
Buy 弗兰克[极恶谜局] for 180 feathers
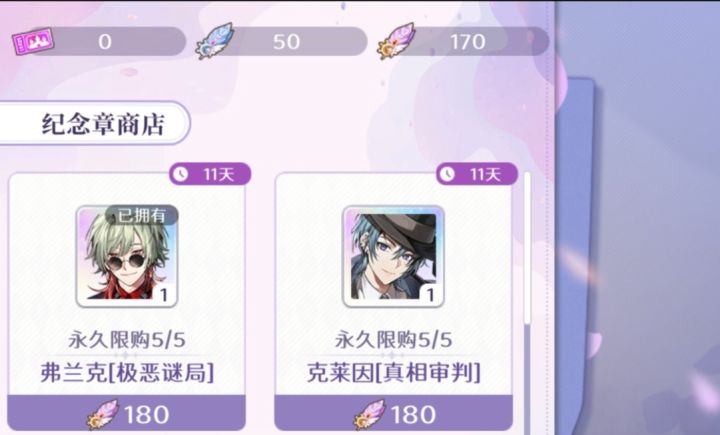127,413
